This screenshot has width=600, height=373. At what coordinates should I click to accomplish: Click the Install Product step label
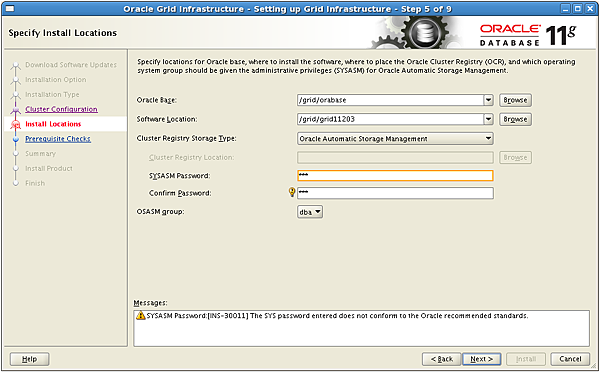click(49, 169)
